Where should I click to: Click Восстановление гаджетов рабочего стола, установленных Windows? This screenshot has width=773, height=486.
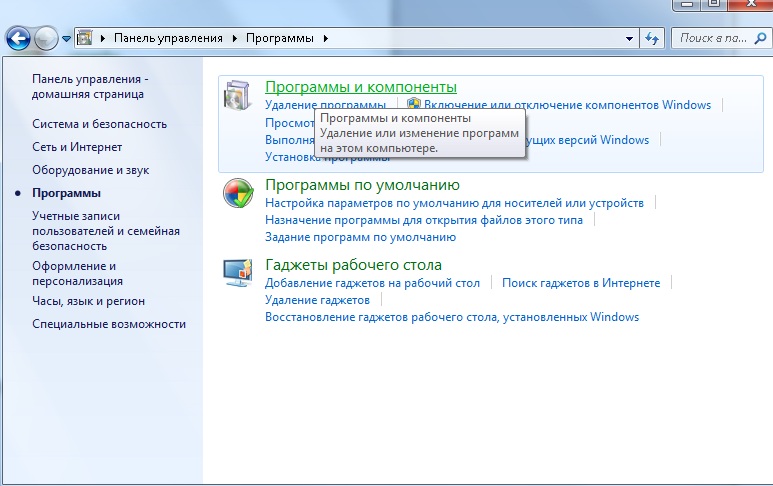tap(452, 317)
